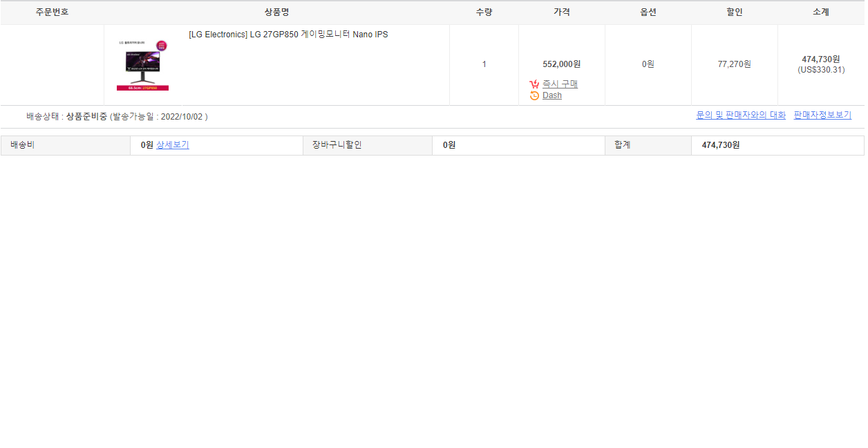Click the 0원 value beside 장바구니할인

(449, 145)
